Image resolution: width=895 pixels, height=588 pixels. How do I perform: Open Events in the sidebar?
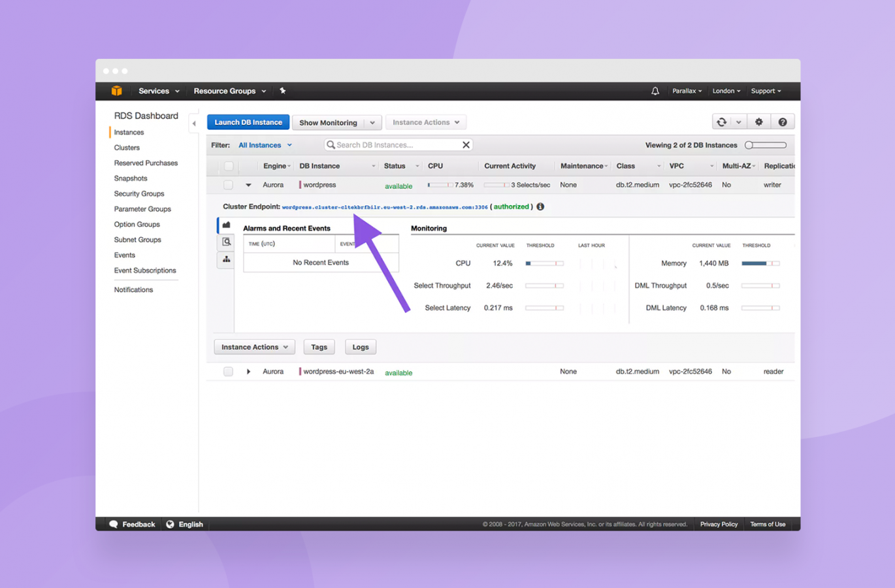124,255
